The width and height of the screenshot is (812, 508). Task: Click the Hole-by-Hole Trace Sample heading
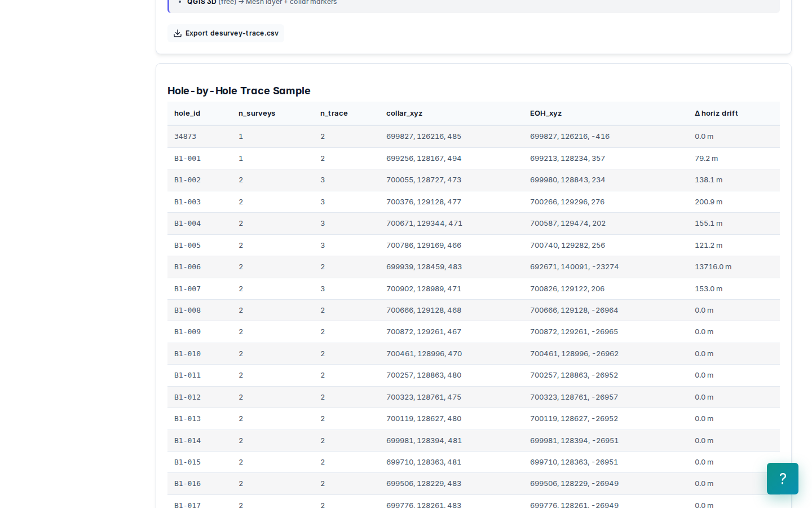(x=239, y=91)
